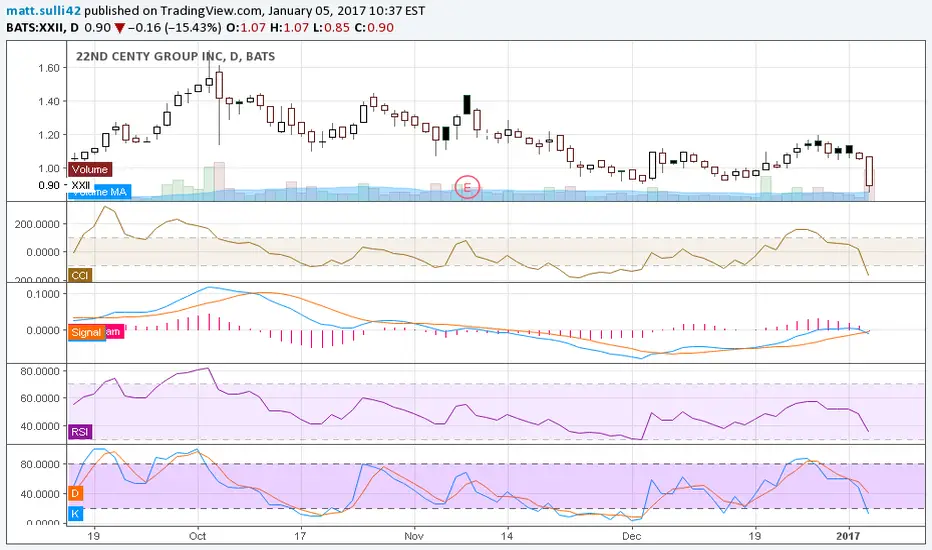Open the circled E earnings marker
The image size is (932, 550).
pyautogui.click(x=467, y=188)
